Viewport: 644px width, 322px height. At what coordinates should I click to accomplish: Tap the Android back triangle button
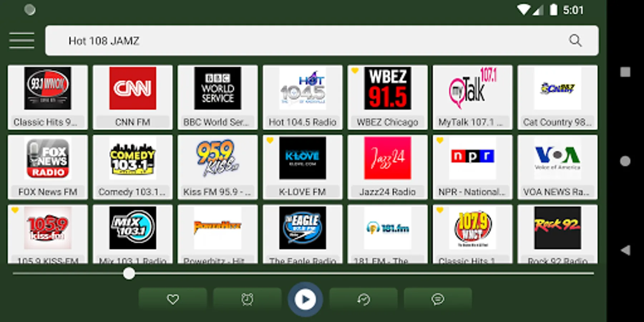point(625,250)
